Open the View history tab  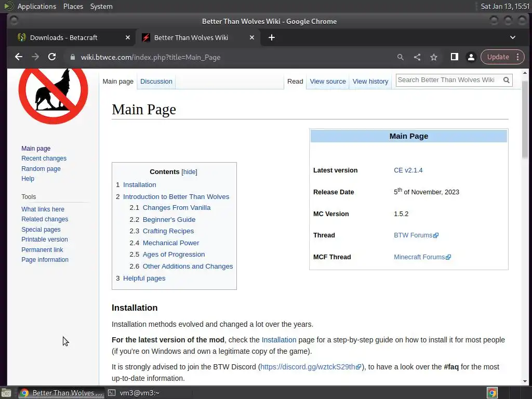370,82
